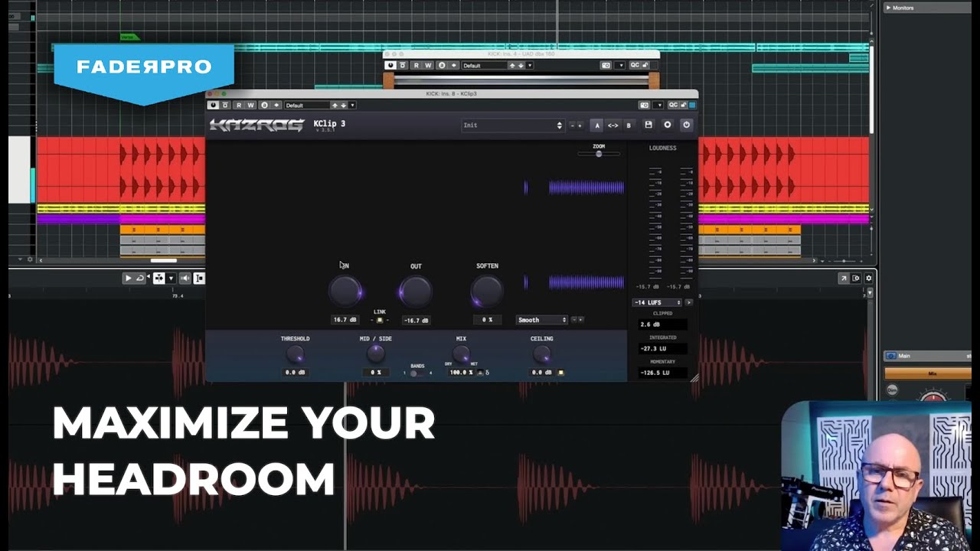The height and width of the screenshot is (551, 980).
Task: Click the copy settings arrow icon in KClip3 window
Action: [276, 105]
